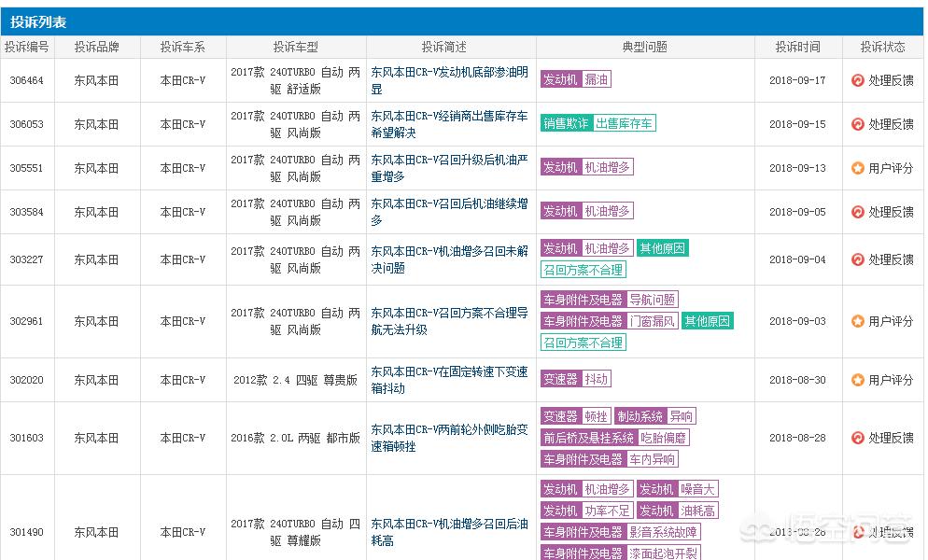928x560 pixels.
Task: Open complaint link 东风本田CR-V机油增多召回未解决问题
Action: point(449,259)
